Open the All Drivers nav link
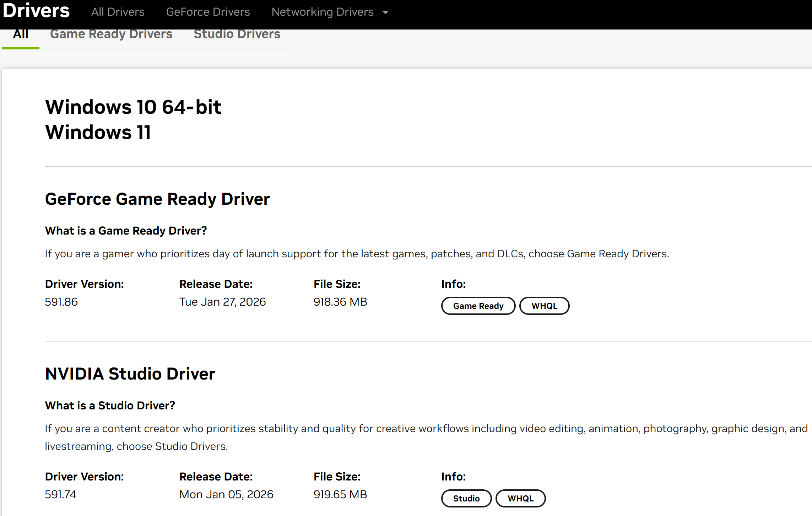 (118, 12)
